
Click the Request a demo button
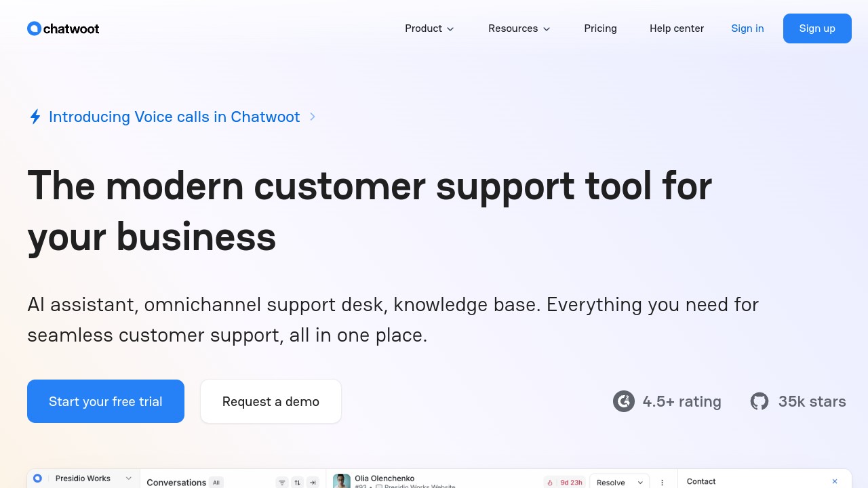click(271, 401)
